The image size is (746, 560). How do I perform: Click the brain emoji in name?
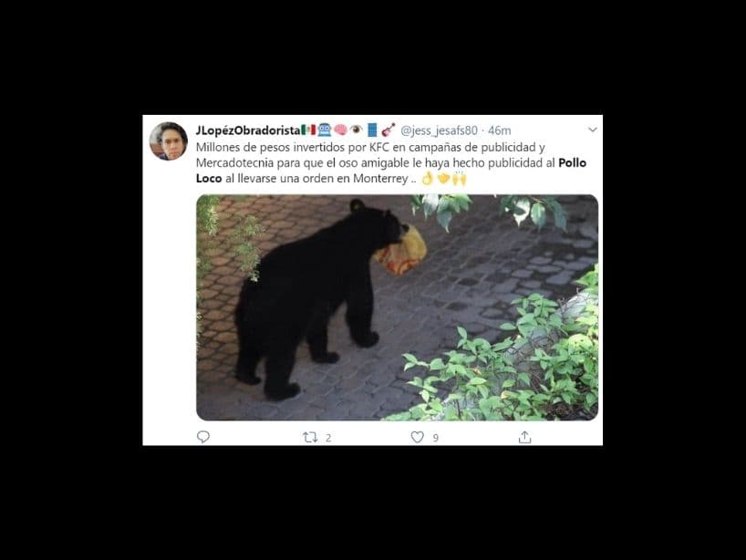[x=340, y=130]
